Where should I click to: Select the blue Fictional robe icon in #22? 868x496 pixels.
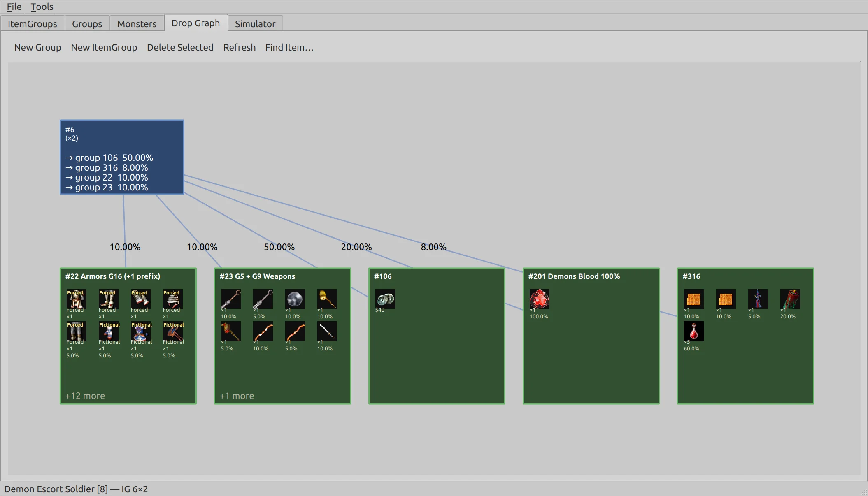(x=140, y=331)
